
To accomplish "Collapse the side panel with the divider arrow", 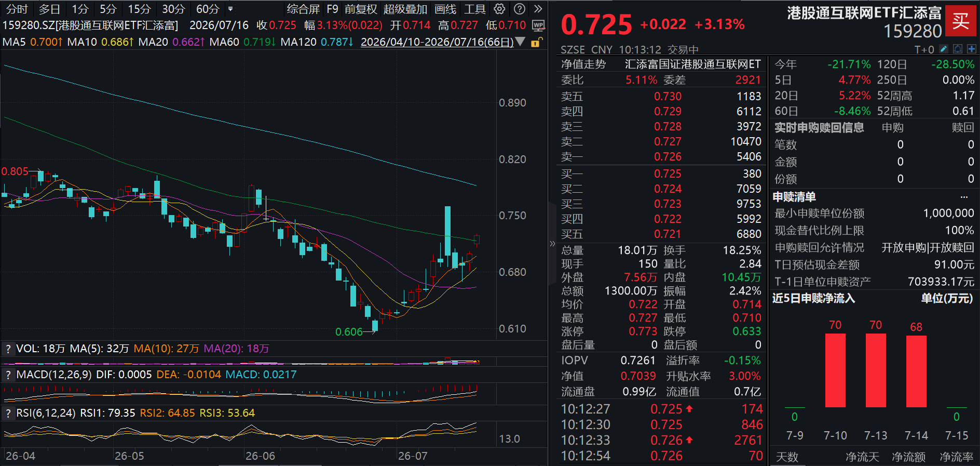I will click(552, 243).
